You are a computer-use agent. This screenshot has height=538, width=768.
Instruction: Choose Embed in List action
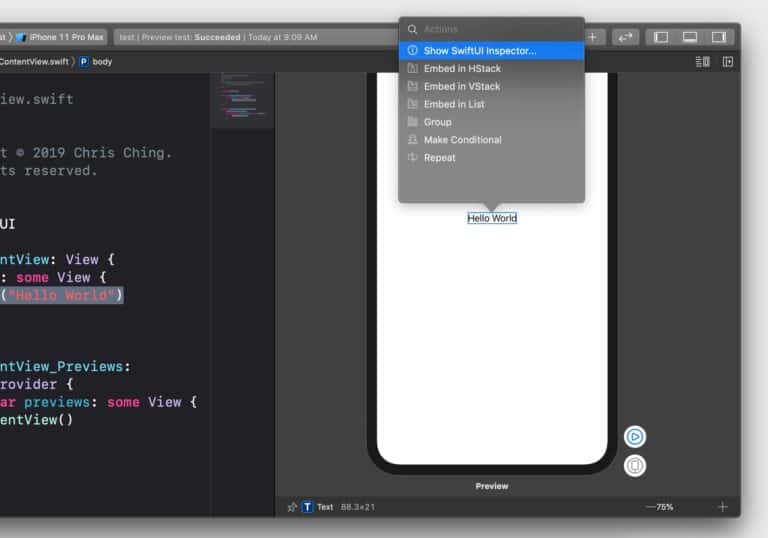coord(491,104)
